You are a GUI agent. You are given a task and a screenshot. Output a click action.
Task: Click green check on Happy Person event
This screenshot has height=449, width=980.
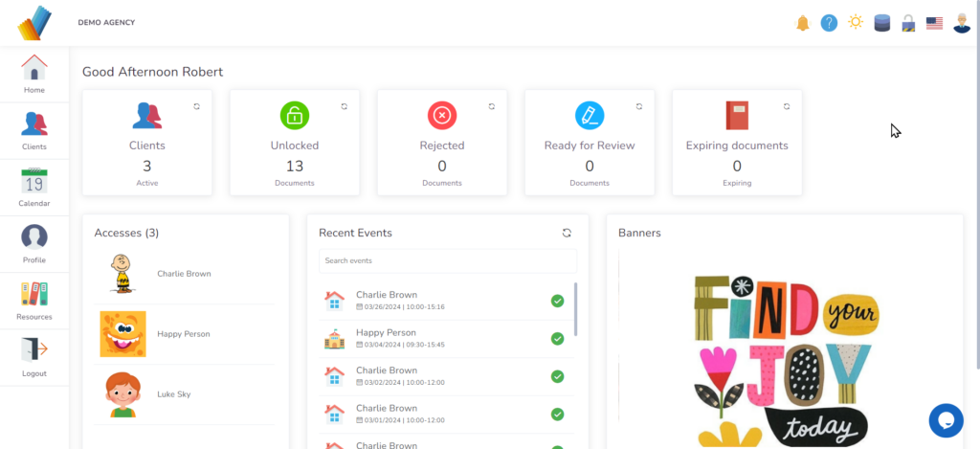tap(557, 338)
